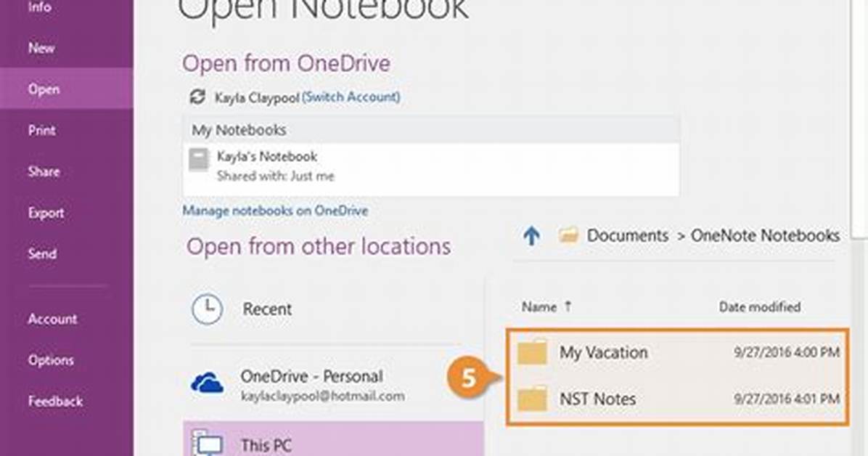Open the Send section
Viewport: 868px width, 456px height.
[42, 253]
